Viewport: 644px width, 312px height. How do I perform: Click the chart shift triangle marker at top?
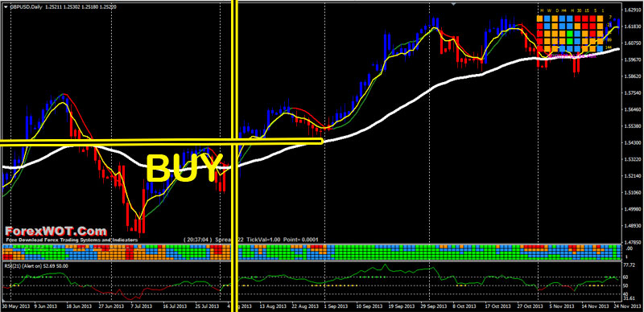pyautogui.click(x=453, y=4)
